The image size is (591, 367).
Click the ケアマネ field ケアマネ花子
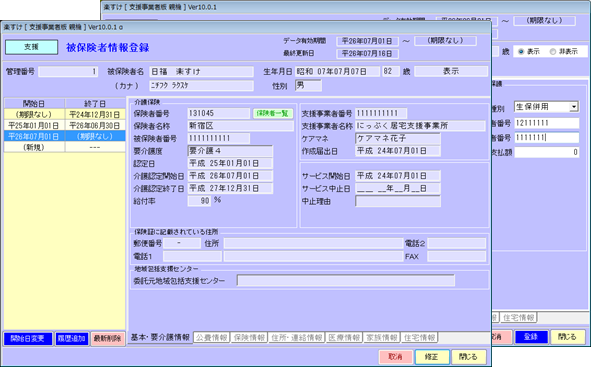tap(398, 139)
